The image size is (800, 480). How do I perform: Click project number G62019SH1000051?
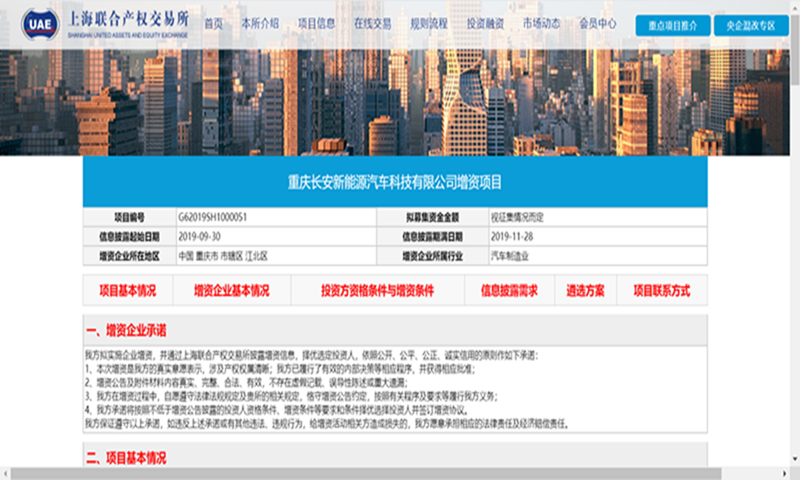pos(213,217)
